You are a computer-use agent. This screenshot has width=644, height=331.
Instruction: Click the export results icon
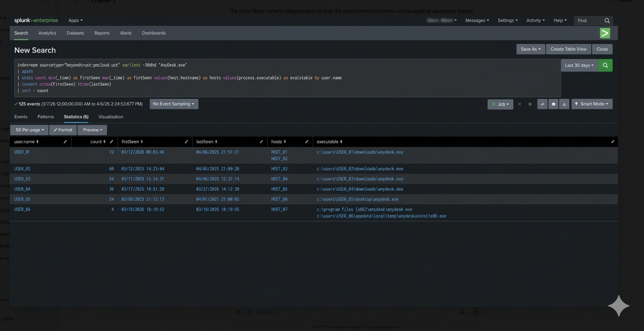[564, 104]
